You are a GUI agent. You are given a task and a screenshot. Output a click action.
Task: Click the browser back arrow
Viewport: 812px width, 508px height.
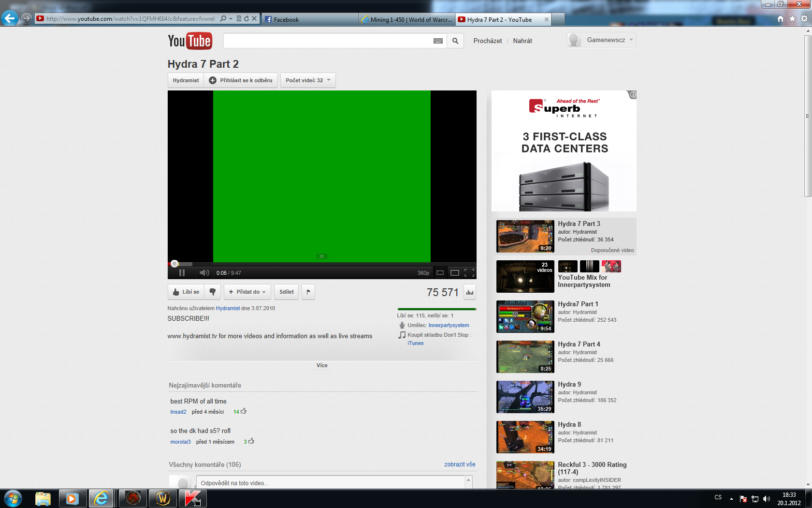point(9,19)
